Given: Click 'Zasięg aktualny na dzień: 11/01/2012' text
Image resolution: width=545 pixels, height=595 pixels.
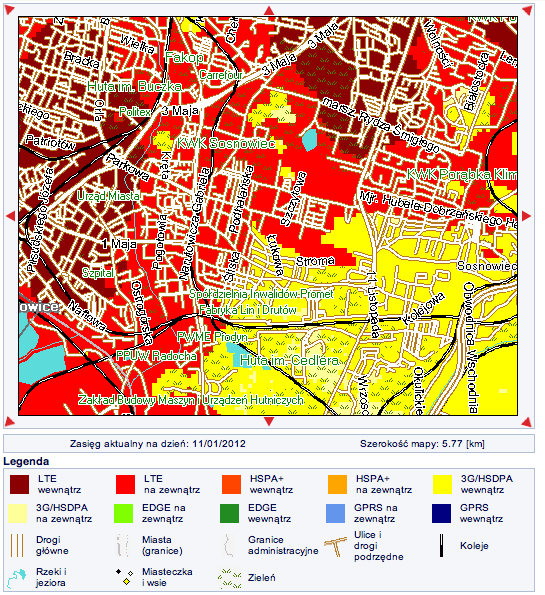Looking at the screenshot, I should pyautogui.click(x=158, y=444).
